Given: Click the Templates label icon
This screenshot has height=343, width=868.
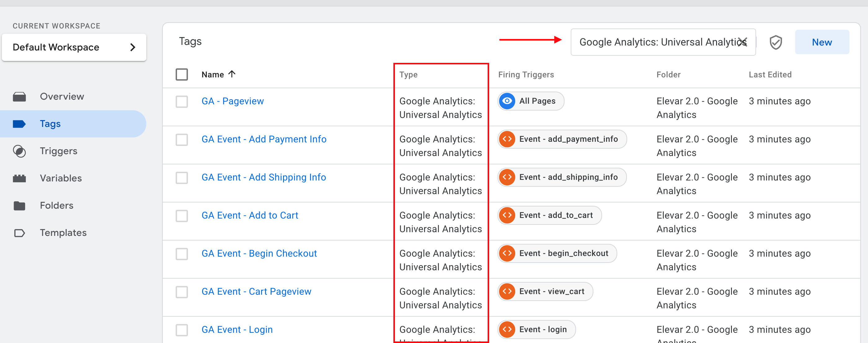Looking at the screenshot, I should pyautogui.click(x=19, y=233).
